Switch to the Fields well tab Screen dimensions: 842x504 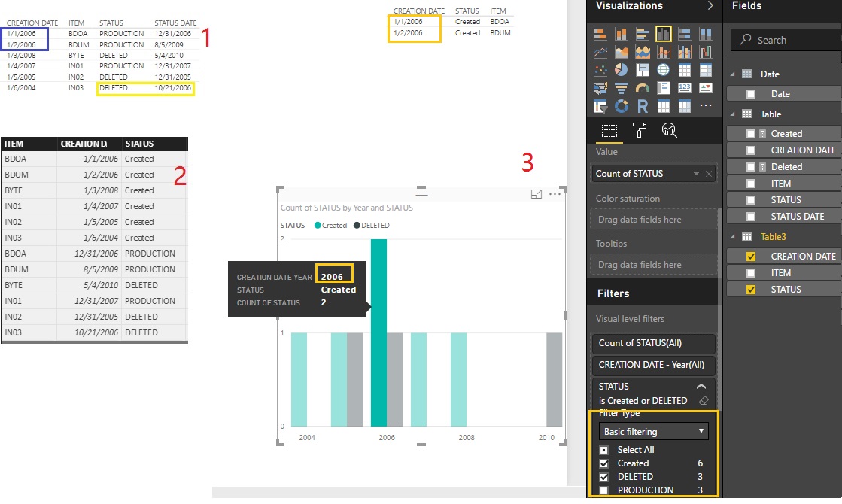pos(609,130)
